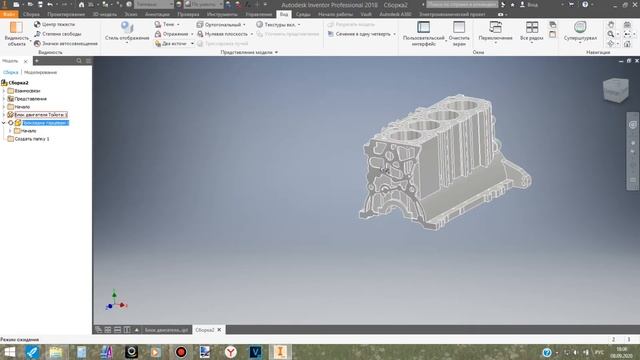Select the Сборка browser view link
This screenshot has width=640, height=360.
(x=11, y=72)
